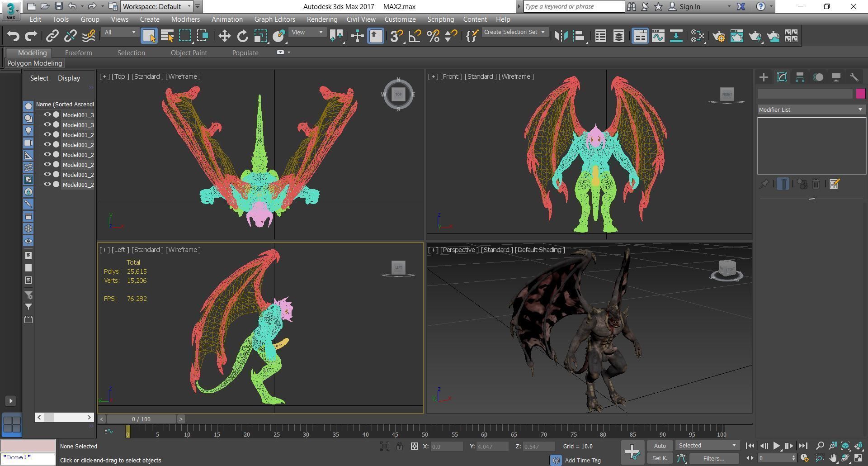868x466 pixels.
Task: Open the Animation menu
Action: (x=227, y=19)
